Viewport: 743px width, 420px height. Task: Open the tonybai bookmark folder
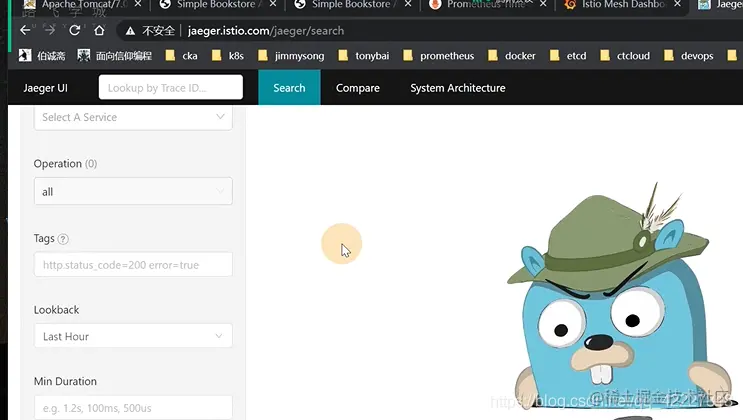click(x=364, y=56)
